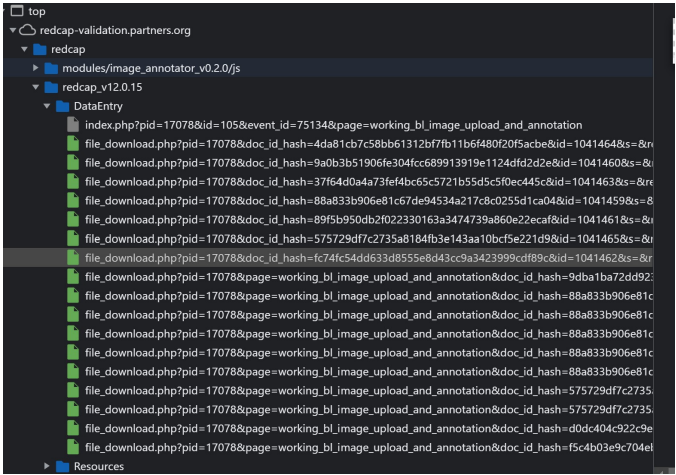Click the Resources folder icon
The width and height of the screenshot is (676, 475).
pos(63,466)
